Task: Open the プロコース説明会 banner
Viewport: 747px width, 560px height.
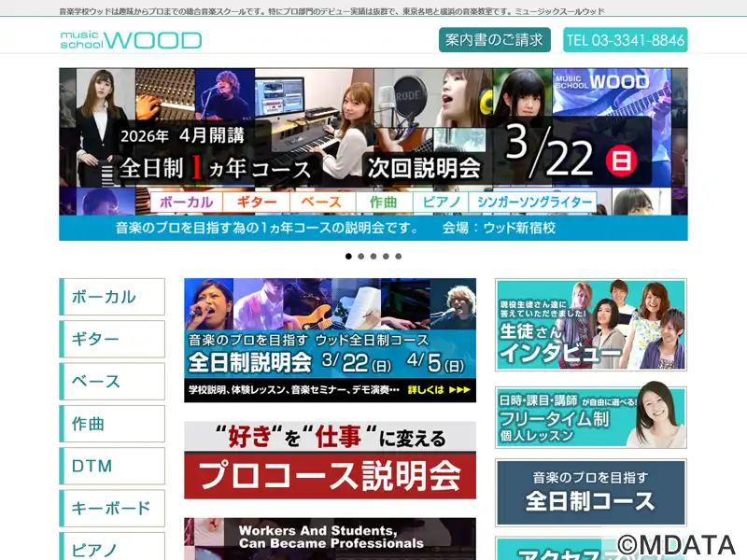Action: click(x=331, y=460)
